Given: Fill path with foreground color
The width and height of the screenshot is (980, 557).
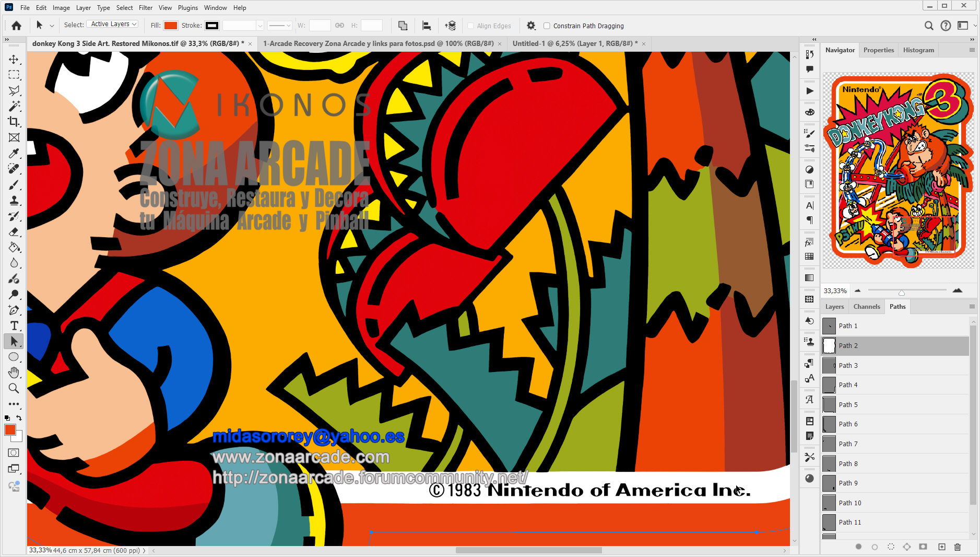Looking at the screenshot, I should pos(858,547).
